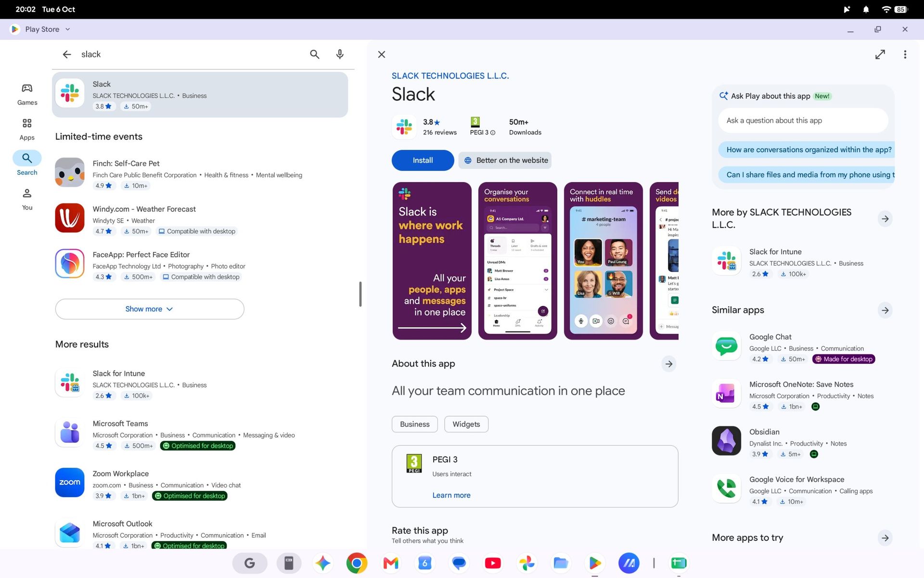Image resolution: width=924 pixels, height=578 pixels.
Task: Open notifications bell in status bar
Action: pyautogui.click(x=866, y=9)
